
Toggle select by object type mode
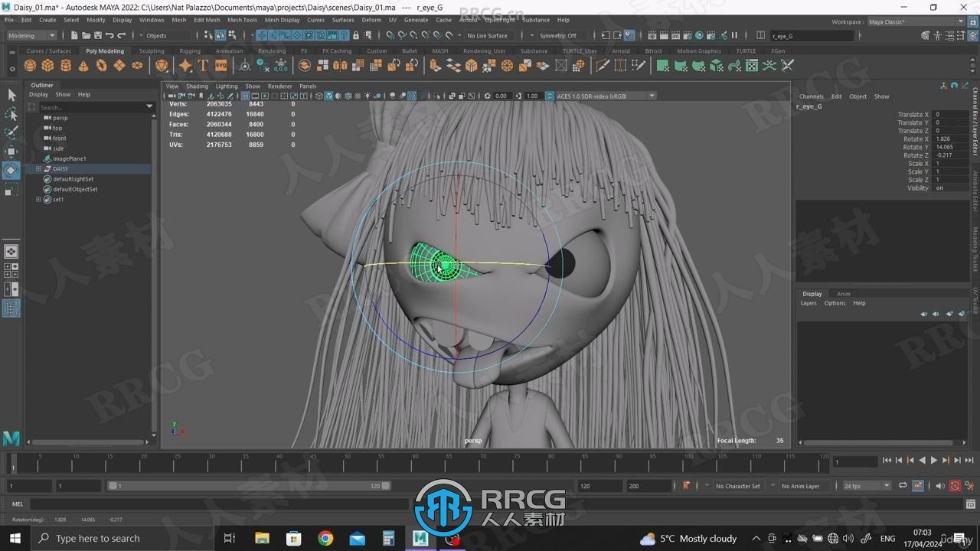[x=220, y=35]
